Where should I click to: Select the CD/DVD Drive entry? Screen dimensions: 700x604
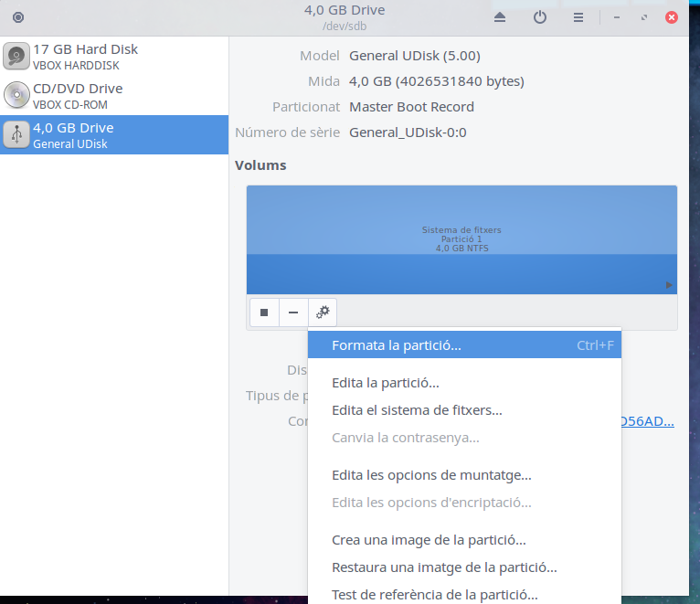pos(114,96)
